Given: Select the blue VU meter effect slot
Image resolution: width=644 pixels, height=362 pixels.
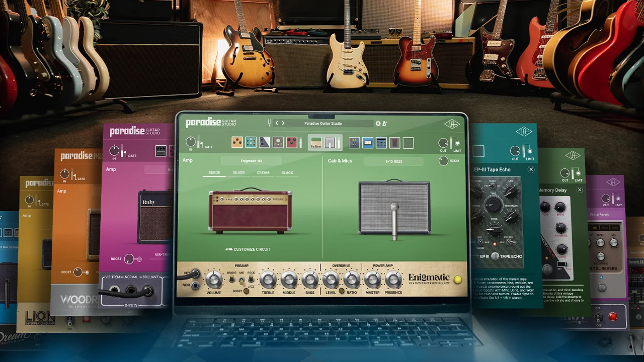Looking at the screenshot, I should click(368, 143).
